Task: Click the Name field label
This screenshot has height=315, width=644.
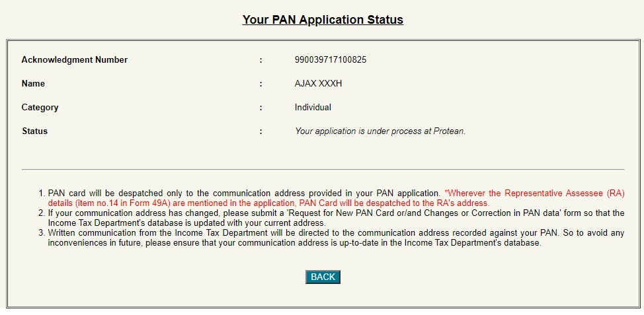Action: [x=33, y=84]
